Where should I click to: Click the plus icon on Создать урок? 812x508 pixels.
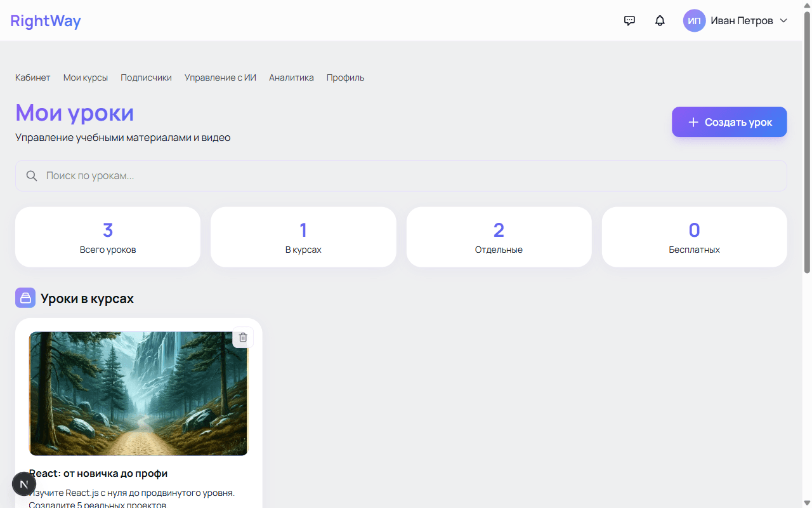pos(693,122)
